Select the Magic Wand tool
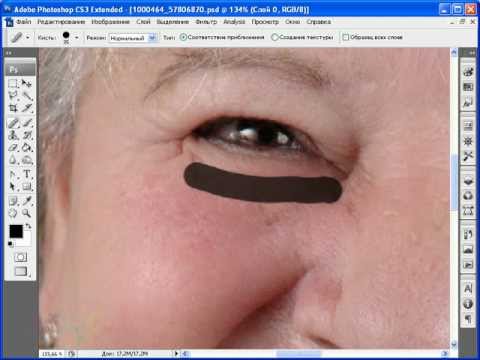Screen dimensions: 480x360 (x=27, y=96)
